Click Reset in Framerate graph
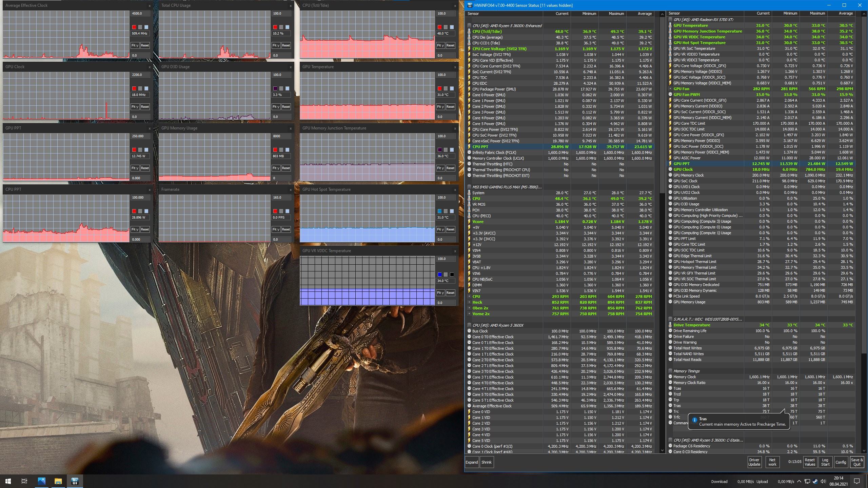868x488 pixels. pos(286,229)
